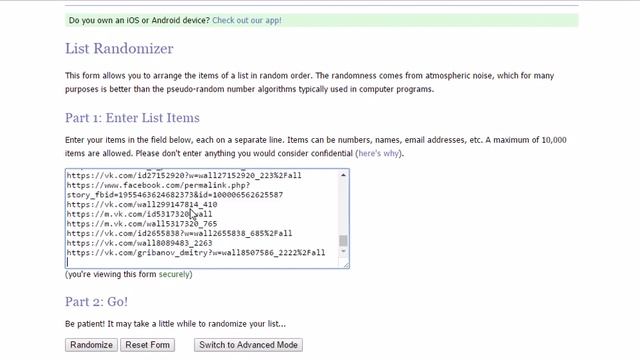The width and height of the screenshot is (640, 360).
Task: Click the gribanov_dmitry vk.com line
Action: (196, 253)
